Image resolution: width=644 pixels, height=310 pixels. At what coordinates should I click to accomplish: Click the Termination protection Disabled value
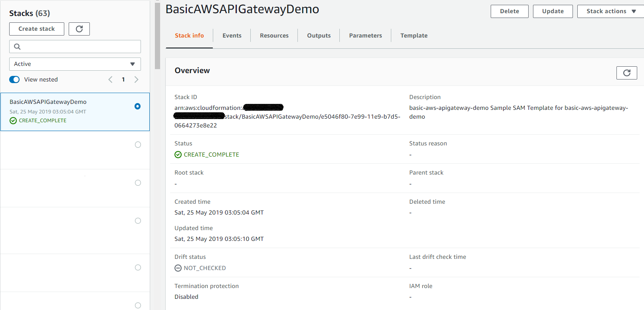click(x=186, y=297)
